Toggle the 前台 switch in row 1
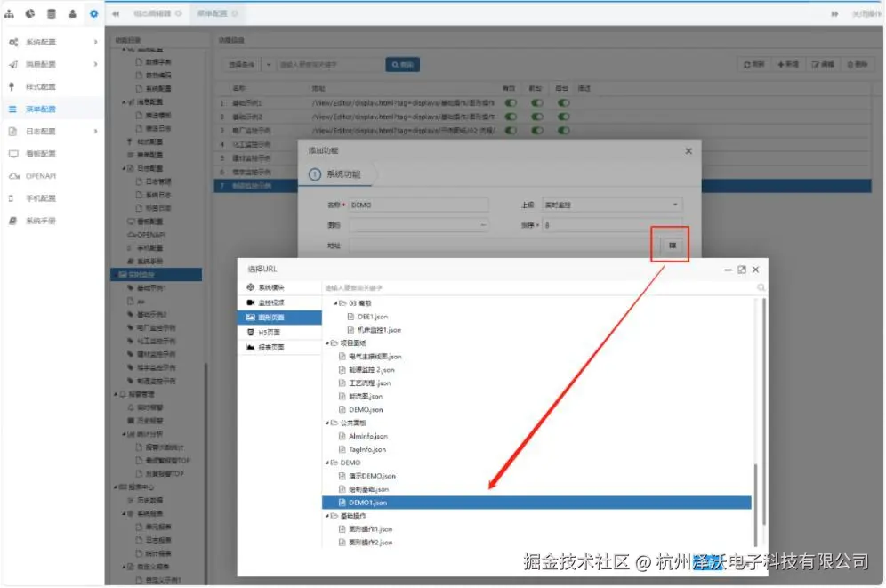The image size is (886, 588). (536, 103)
